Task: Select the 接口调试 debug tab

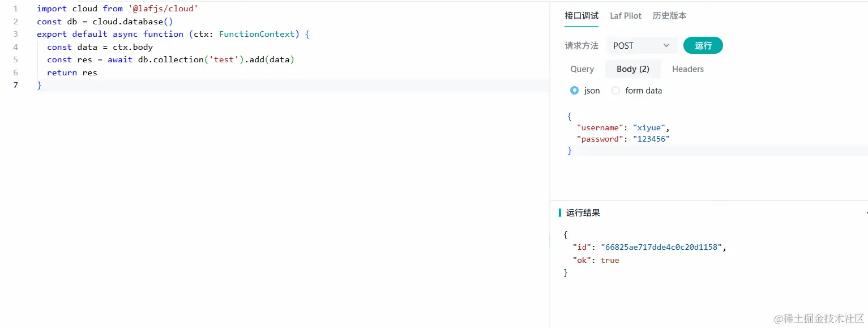Action: [x=581, y=16]
